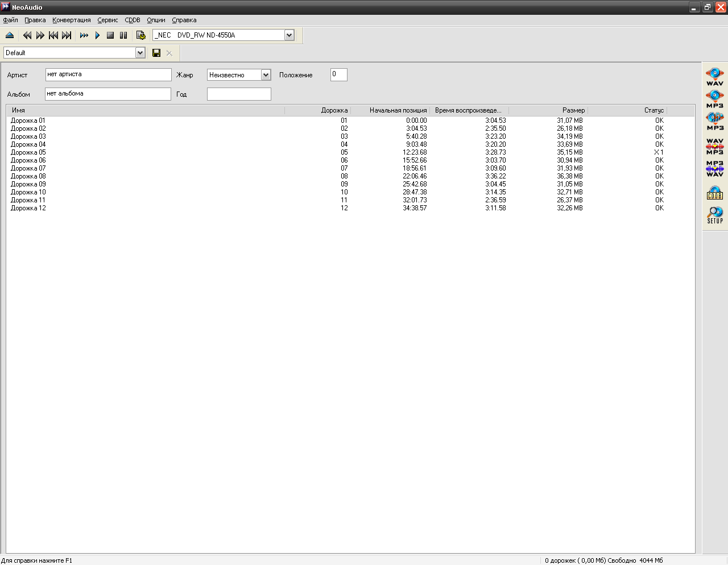The height and width of the screenshot is (565, 728).
Task: Click the 36,38 MB size cell
Action: [570, 176]
